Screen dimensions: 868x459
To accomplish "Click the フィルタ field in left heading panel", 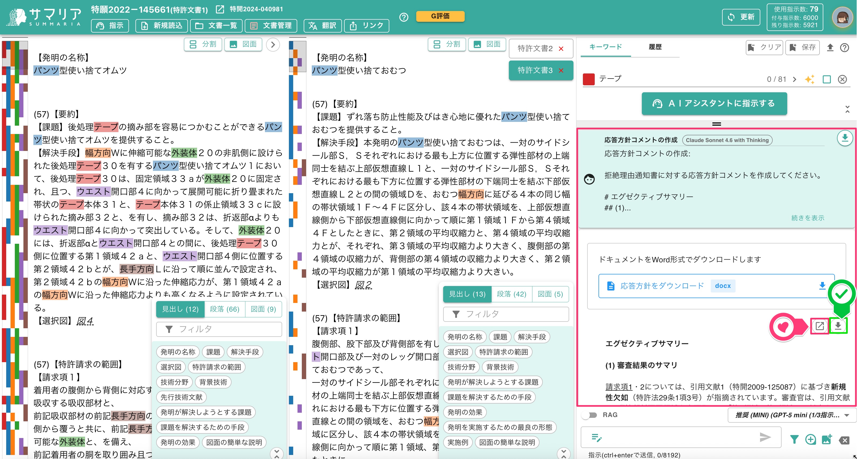I will pos(219,329).
